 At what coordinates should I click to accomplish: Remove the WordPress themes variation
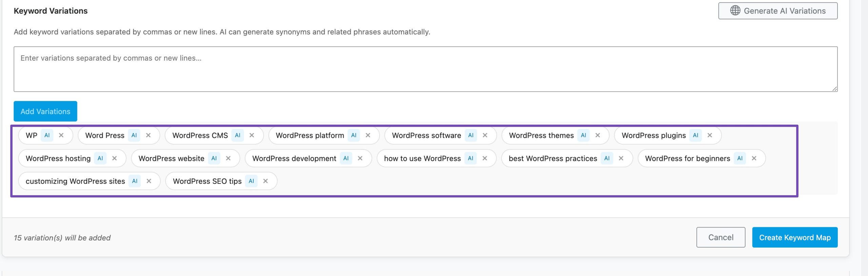[x=597, y=135]
